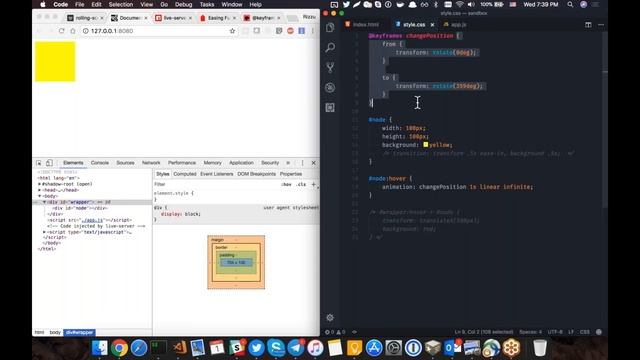
Task: Switch to the Console tab in DevTools
Action: click(100, 163)
